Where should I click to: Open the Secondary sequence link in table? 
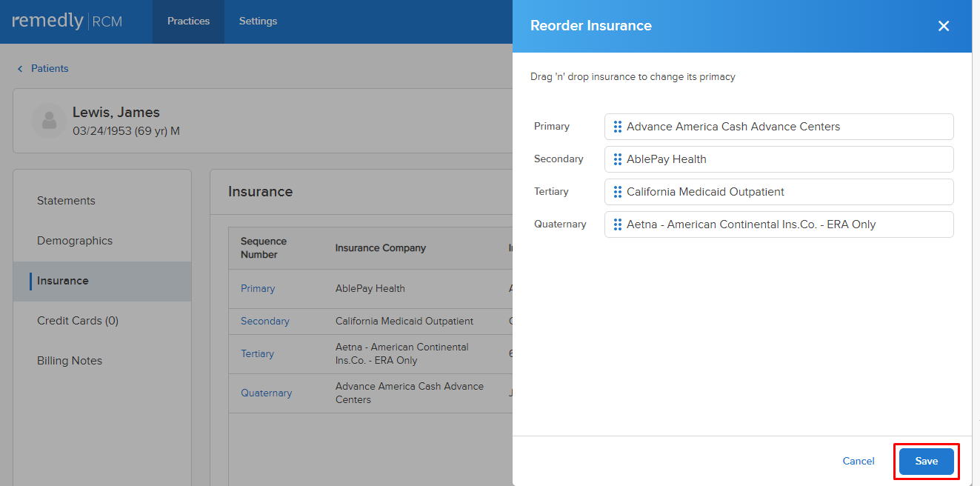(264, 322)
